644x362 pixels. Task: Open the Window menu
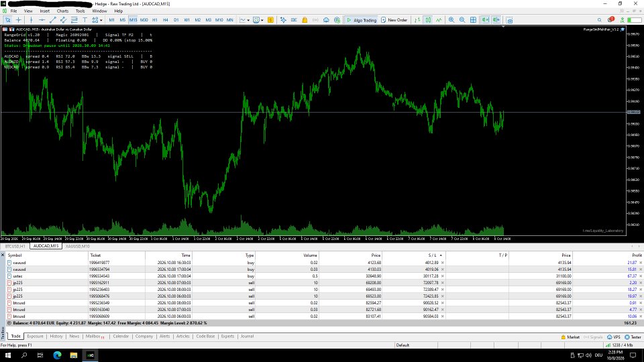click(99, 11)
